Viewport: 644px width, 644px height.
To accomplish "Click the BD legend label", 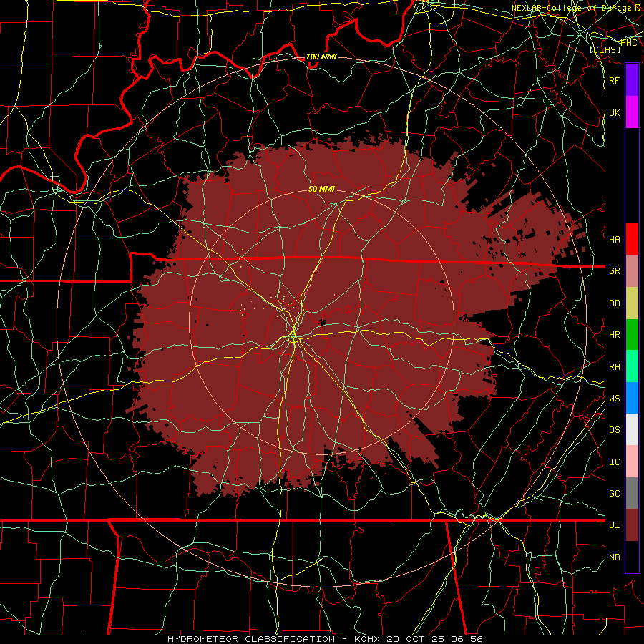I will click(614, 303).
